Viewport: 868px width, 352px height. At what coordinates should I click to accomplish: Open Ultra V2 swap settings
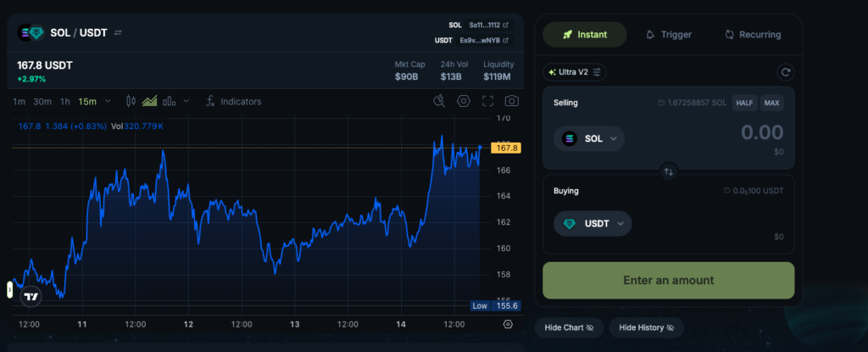(575, 72)
